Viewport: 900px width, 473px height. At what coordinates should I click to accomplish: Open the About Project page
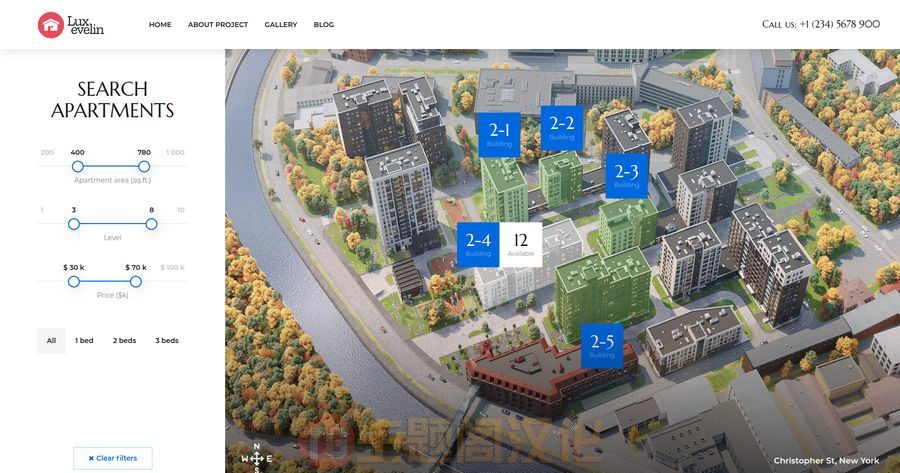(x=218, y=25)
